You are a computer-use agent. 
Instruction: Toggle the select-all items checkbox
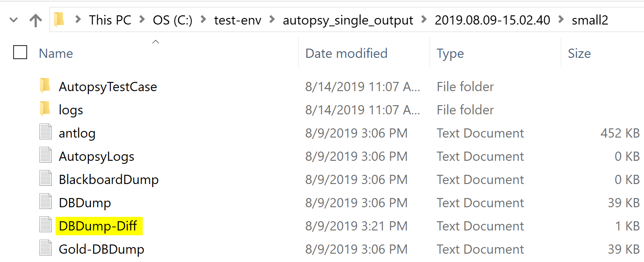pos(20,52)
